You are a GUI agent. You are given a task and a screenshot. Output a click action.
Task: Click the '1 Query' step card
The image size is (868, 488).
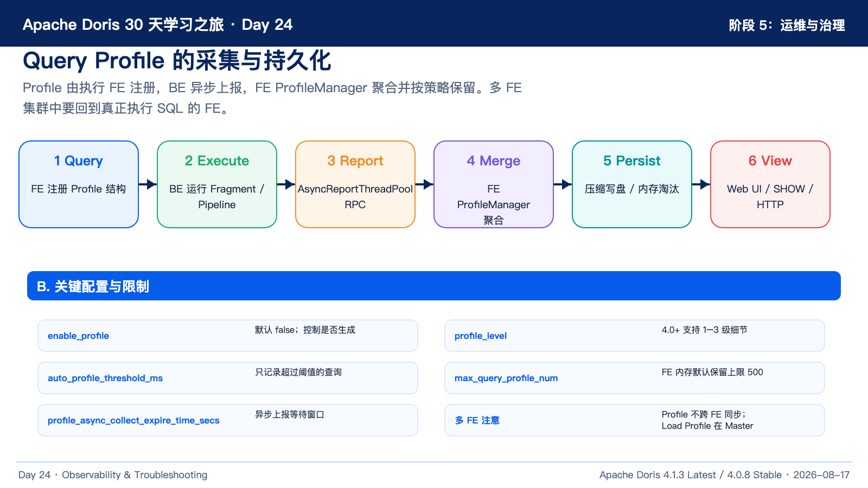(x=79, y=184)
